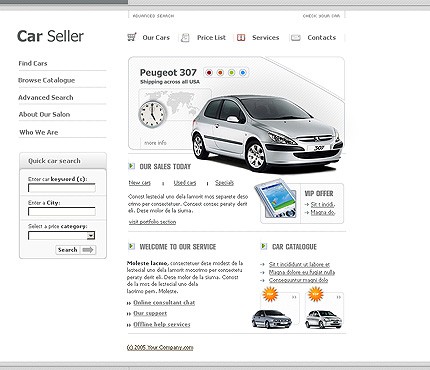Viewport: 430px width, 370px height.
Task: Expand the second car thumbnail double-arrow
Action: point(339,297)
